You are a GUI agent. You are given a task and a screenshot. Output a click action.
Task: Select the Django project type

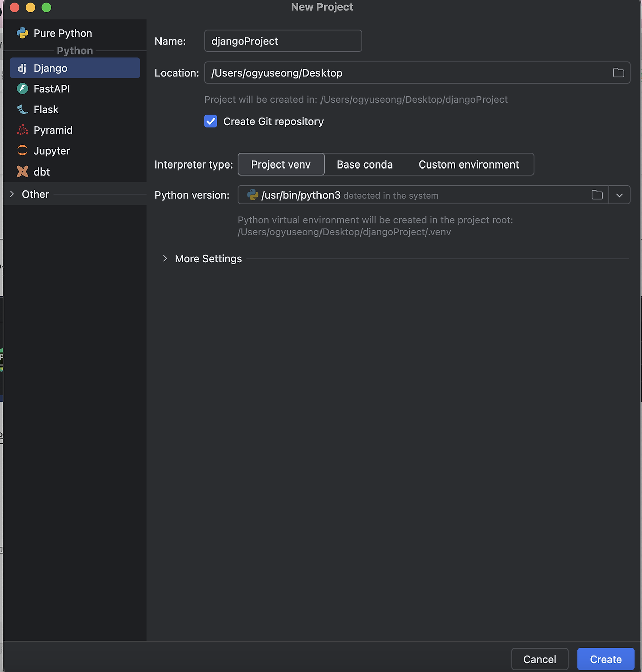pos(75,68)
